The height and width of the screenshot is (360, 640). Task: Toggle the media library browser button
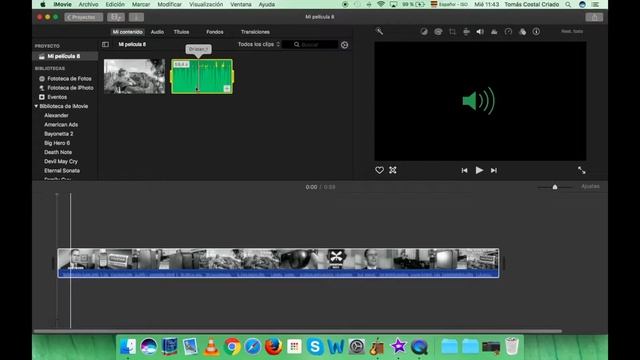(116, 17)
